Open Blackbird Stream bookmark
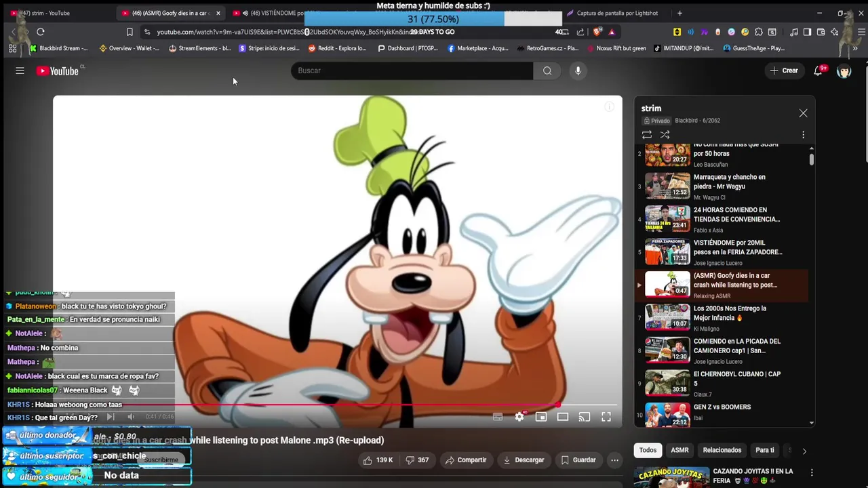Viewport: 868px width, 488px height. pyautogui.click(x=59, y=48)
